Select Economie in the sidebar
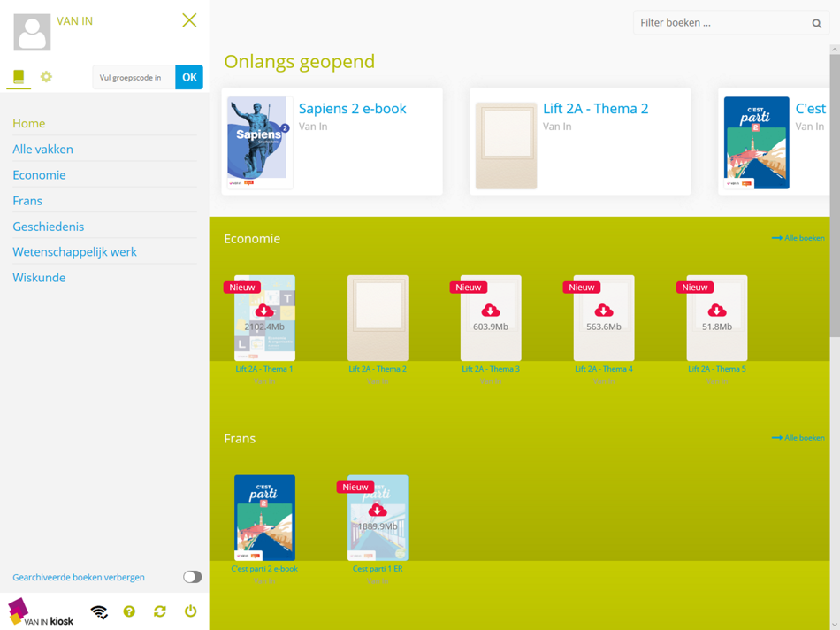The width and height of the screenshot is (840, 630). (39, 175)
